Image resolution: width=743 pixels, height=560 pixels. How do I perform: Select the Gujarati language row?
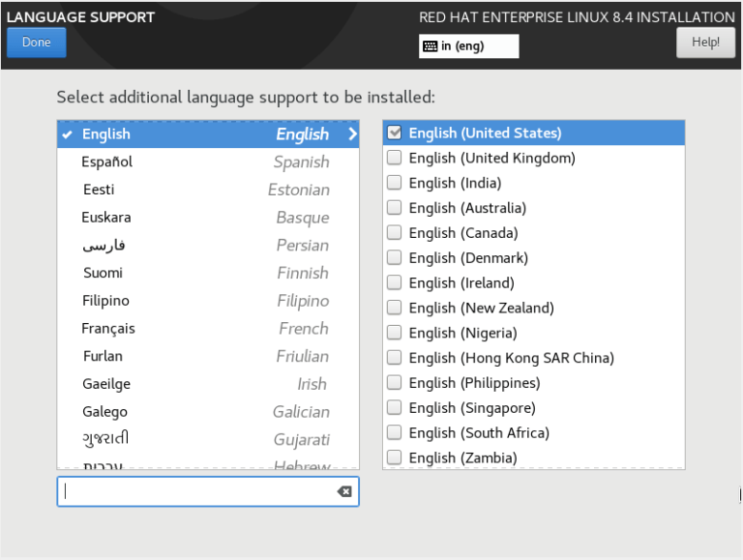pos(208,439)
